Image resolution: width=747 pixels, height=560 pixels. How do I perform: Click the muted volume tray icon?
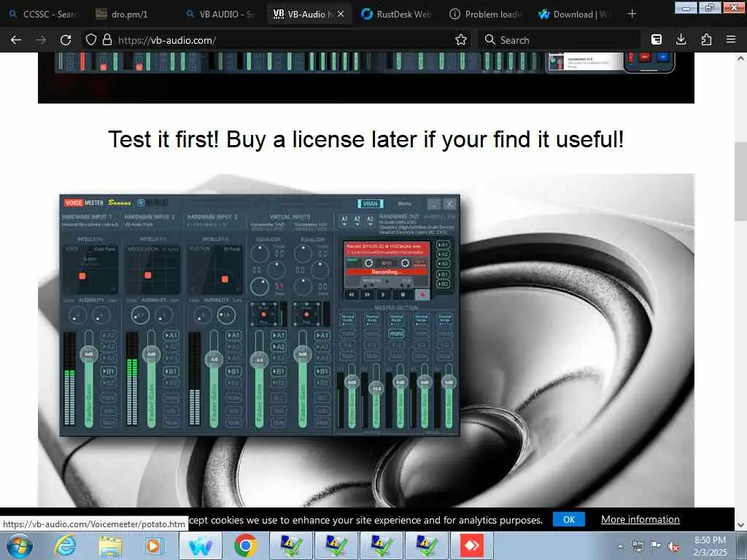[x=673, y=546]
